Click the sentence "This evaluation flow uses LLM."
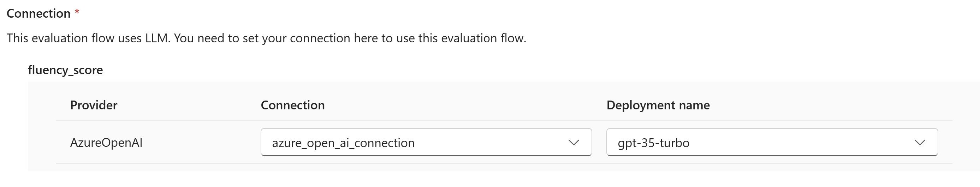Viewport: 980px width, 187px height. (88, 38)
